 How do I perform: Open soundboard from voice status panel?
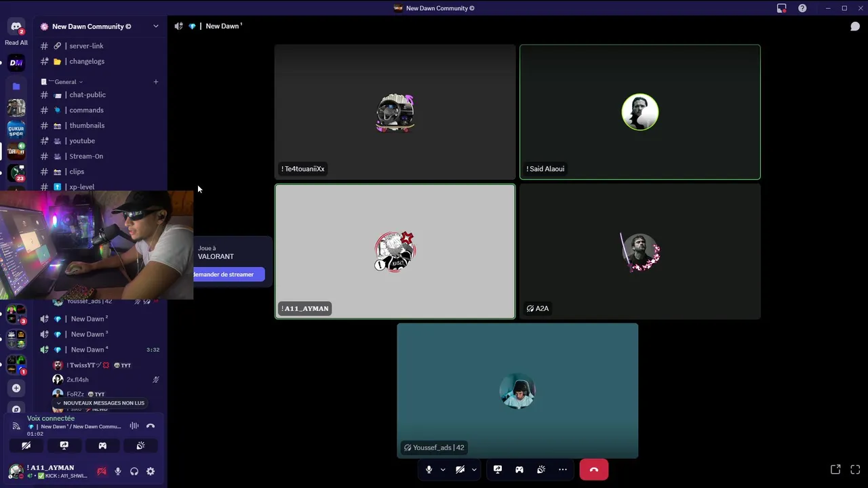(x=140, y=446)
